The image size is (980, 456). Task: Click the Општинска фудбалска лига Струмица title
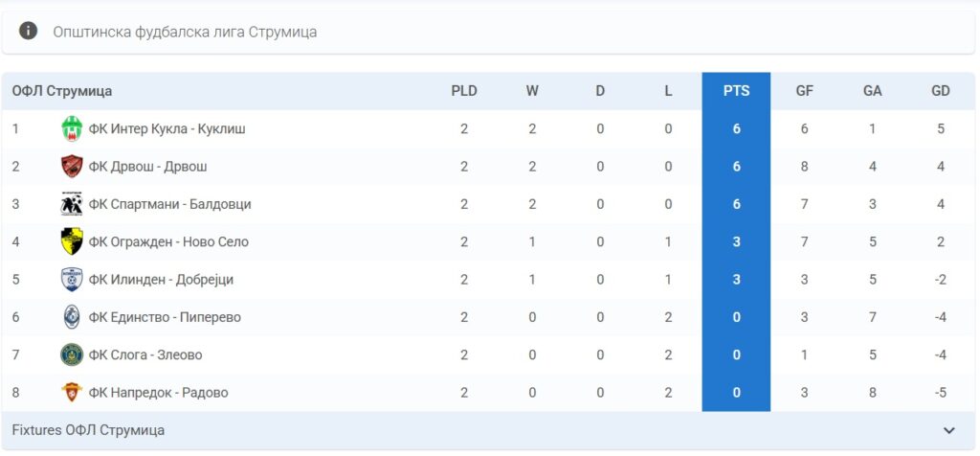(185, 32)
